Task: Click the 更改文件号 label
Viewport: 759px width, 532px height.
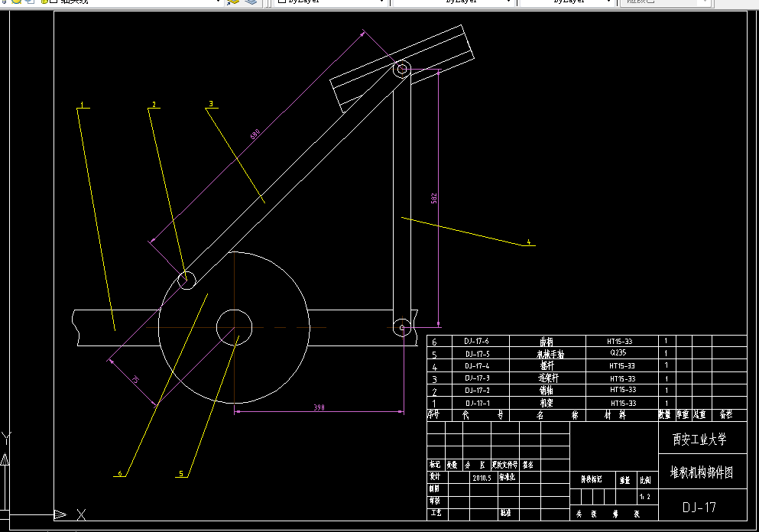Action: point(505,465)
